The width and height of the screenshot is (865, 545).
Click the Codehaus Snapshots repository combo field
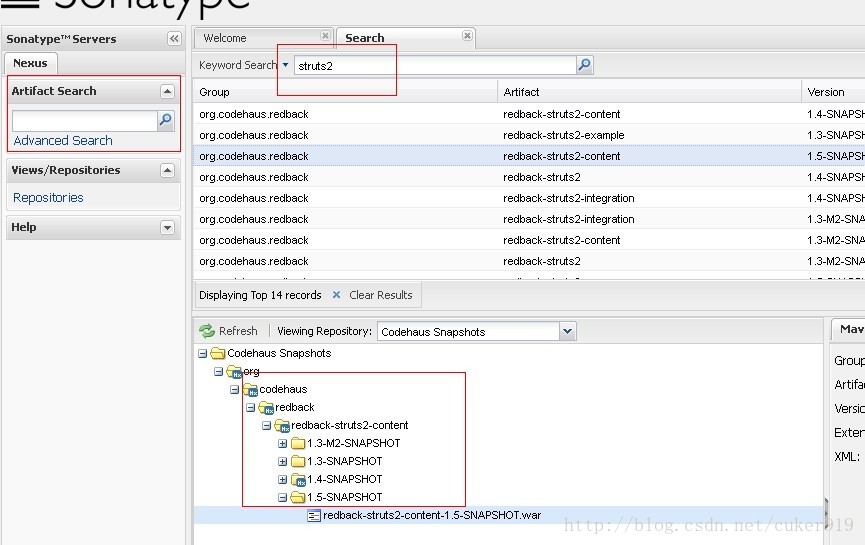[468, 332]
